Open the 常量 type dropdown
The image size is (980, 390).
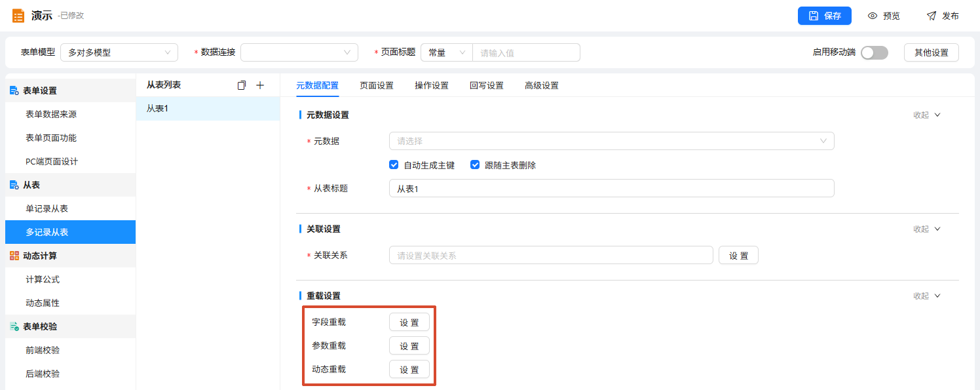pyautogui.click(x=447, y=52)
